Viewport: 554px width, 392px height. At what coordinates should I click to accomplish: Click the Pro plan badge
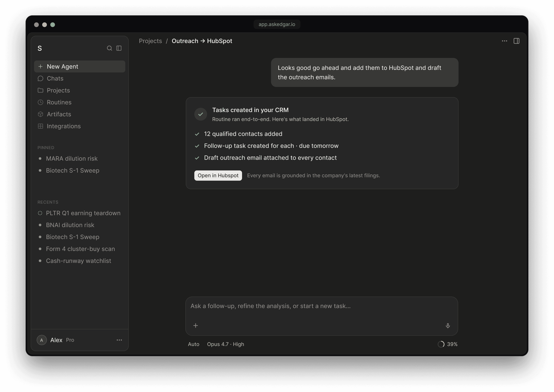coord(70,340)
